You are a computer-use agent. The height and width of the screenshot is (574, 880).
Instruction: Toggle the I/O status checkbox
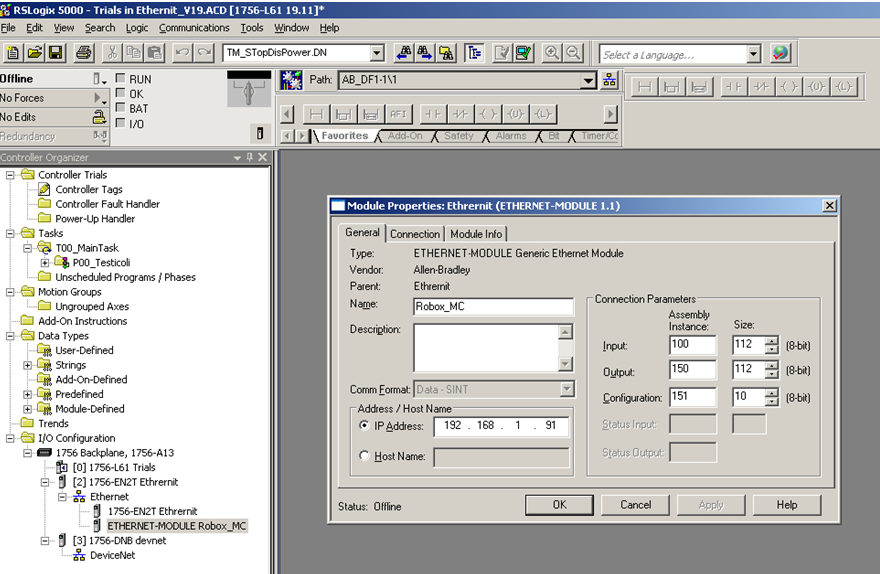(120, 122)
